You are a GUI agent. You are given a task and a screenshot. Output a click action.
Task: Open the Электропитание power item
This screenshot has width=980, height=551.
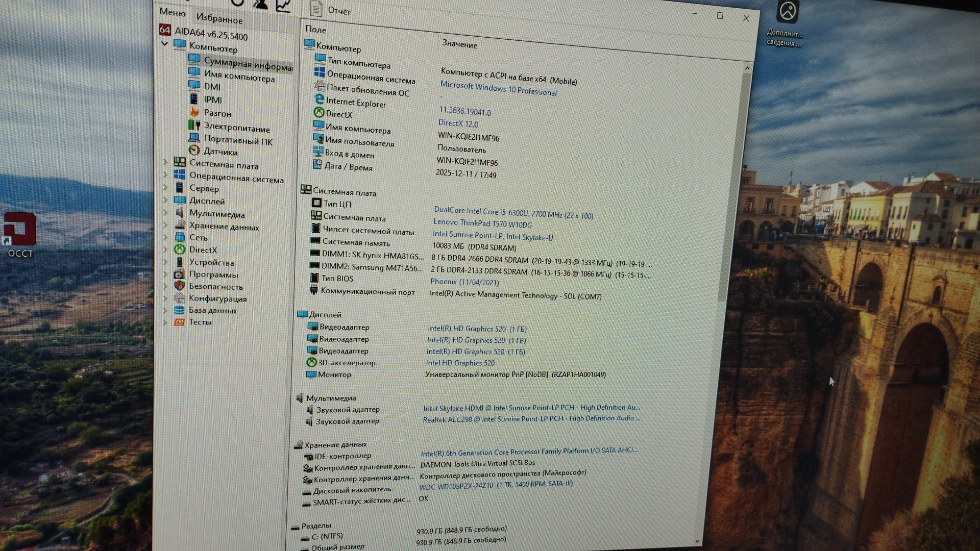pos(236,127)
